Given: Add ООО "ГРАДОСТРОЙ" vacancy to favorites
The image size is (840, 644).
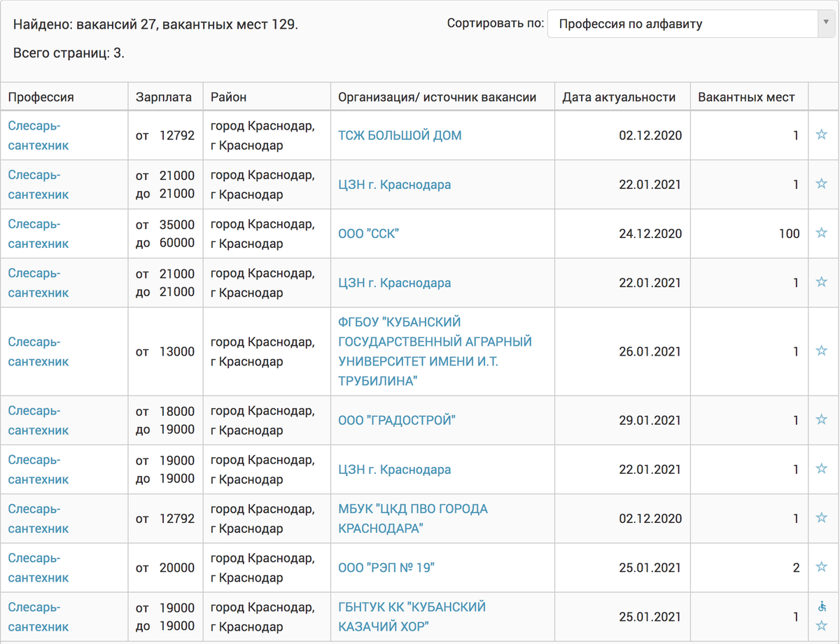Looking at the screenshot, I should tap(822, 419).
